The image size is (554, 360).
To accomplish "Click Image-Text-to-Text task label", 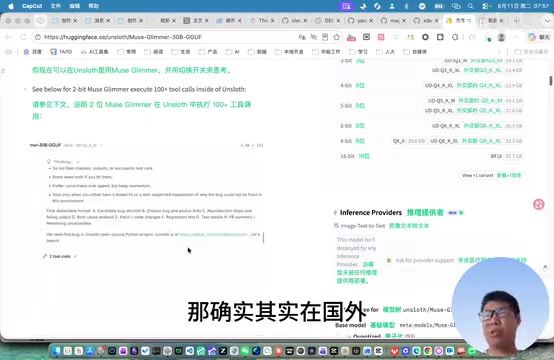I will (x=363, y=226).
